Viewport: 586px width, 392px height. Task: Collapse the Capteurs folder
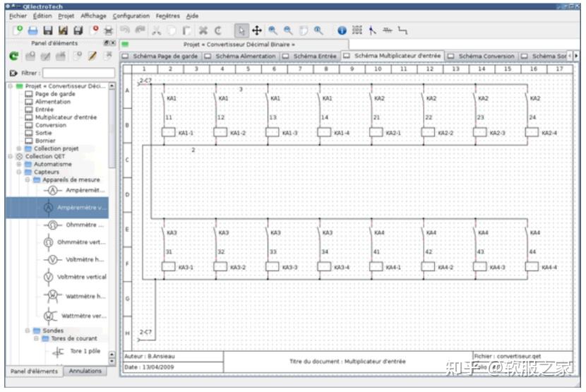(x=18, y=172)
